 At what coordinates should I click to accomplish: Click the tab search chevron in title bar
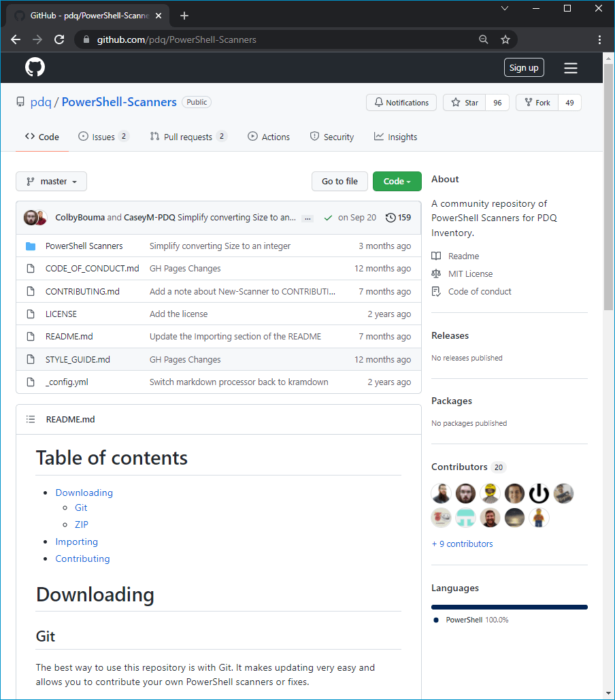click(505, 8)
